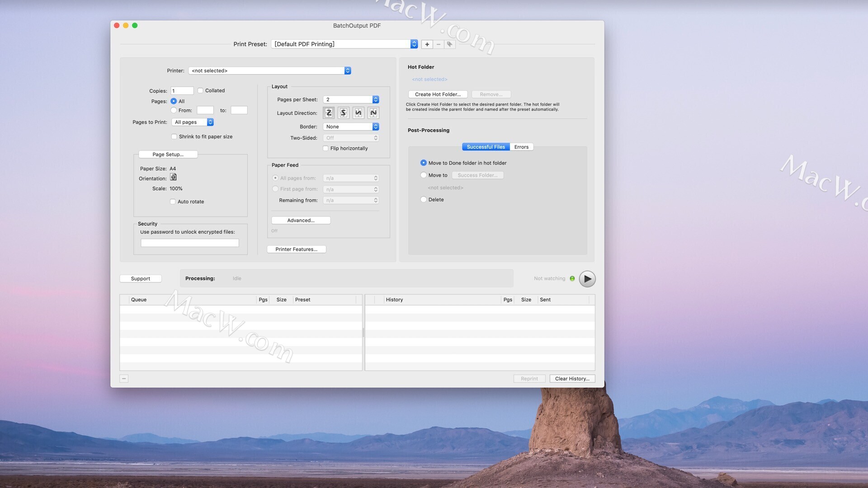The image size is (868, 488).
Task: Choose the Delete post-processing option
Action: click(x=424, y=199)
